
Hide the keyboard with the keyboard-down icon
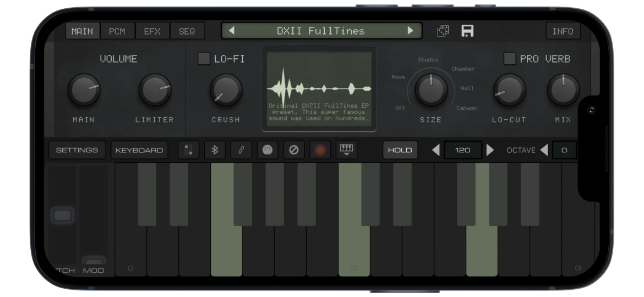tap(346, 150)
